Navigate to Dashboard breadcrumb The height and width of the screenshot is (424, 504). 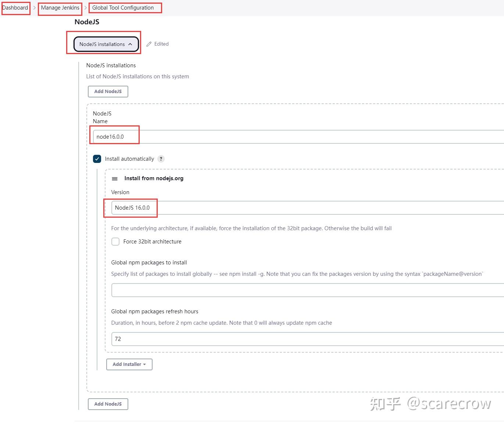tap(15, 7)
